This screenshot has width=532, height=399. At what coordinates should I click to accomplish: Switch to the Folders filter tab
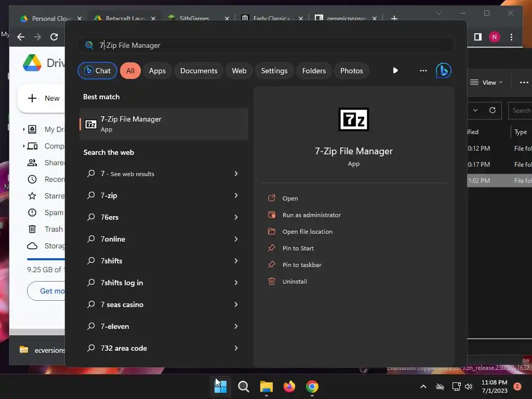pyautogui.click(x=314, y=71)
